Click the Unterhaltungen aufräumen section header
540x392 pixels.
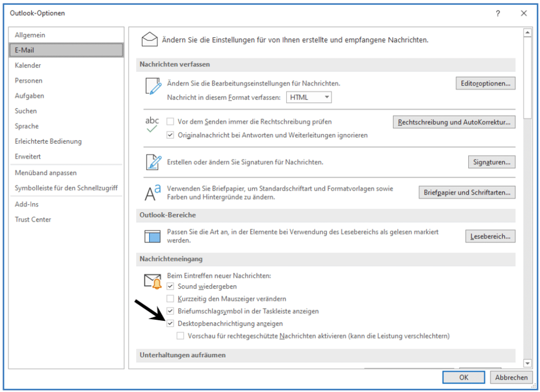[326, 355]
